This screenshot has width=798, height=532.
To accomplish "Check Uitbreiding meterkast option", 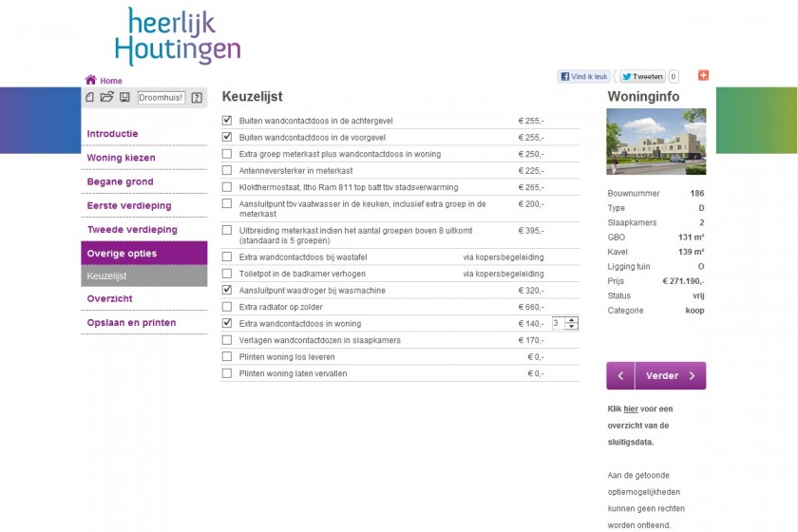I will [227, 230].
